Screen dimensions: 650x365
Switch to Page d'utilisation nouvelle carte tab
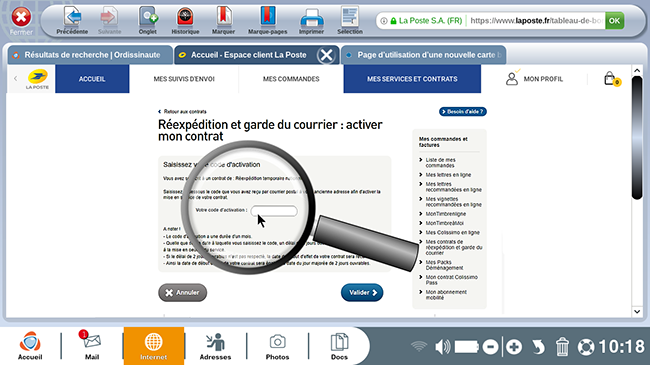pos(423,55)
